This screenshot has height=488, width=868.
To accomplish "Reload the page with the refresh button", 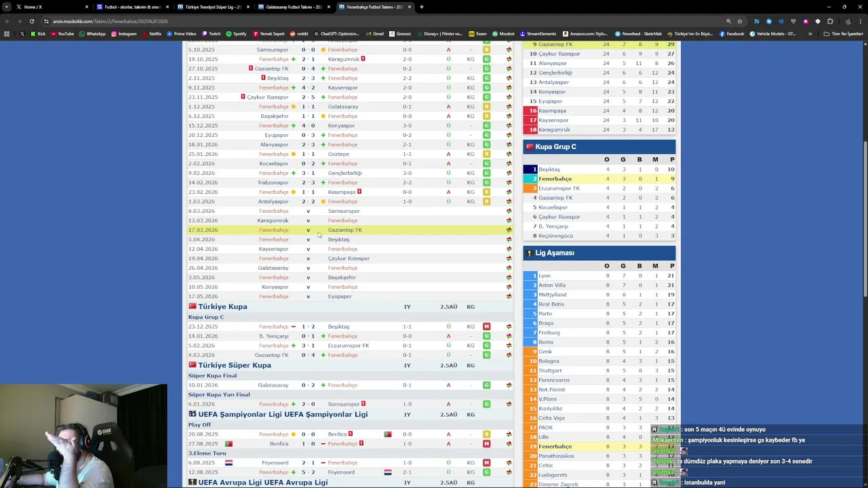I will [x=31, y=21].
